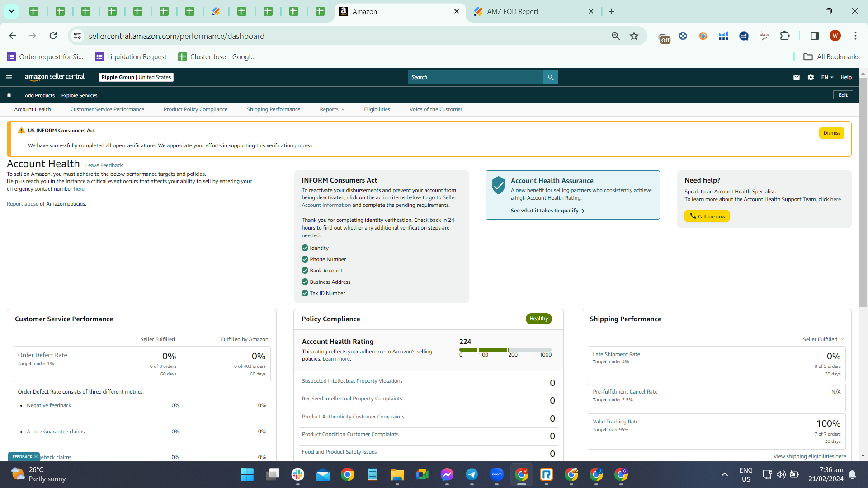
Task: Open the messages envelope icon
Action: [797, 77]
